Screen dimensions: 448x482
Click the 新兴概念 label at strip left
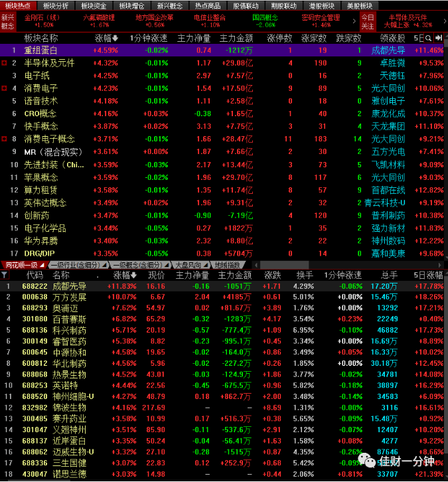coord(8,21)
